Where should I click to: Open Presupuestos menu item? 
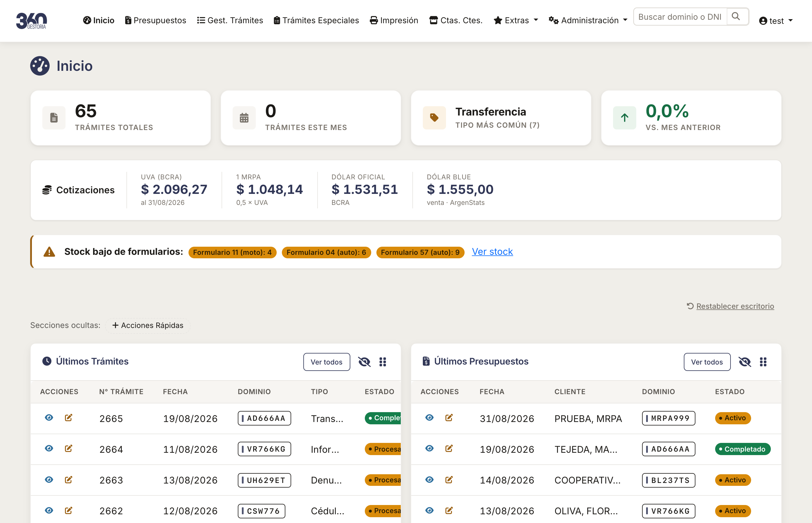(155, 20)
